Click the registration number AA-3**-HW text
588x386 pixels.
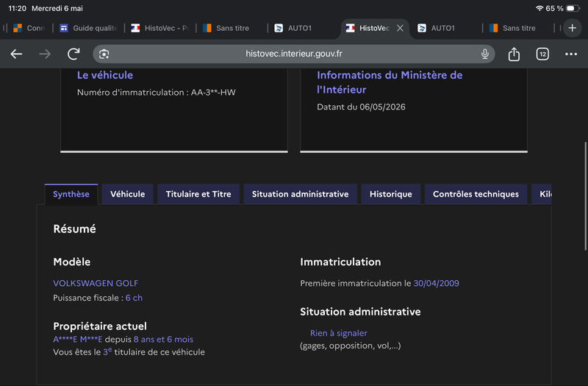point(213,93)
